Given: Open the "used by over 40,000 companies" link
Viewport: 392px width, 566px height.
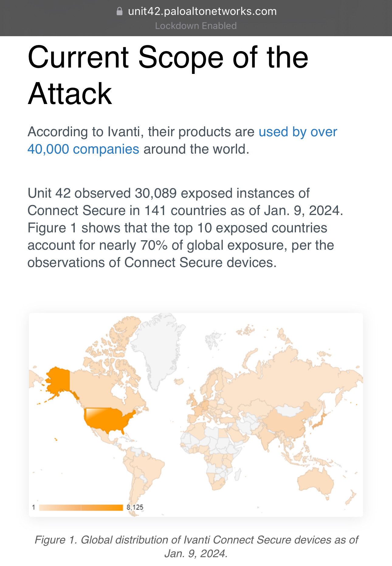Looking at the screenshot, I should pyautogui.click(x=182, y=141).
